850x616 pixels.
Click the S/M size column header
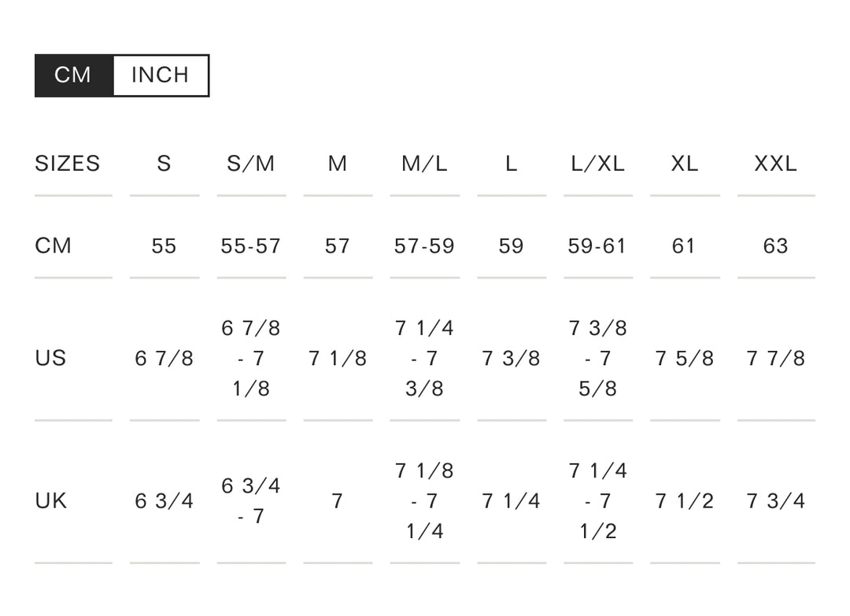(251, 164)
